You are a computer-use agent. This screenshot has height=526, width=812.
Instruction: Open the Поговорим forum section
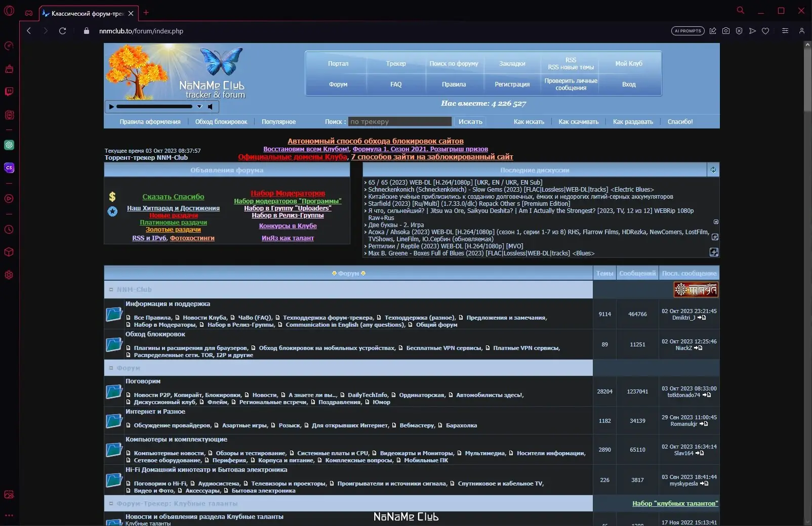click(143, 381)
